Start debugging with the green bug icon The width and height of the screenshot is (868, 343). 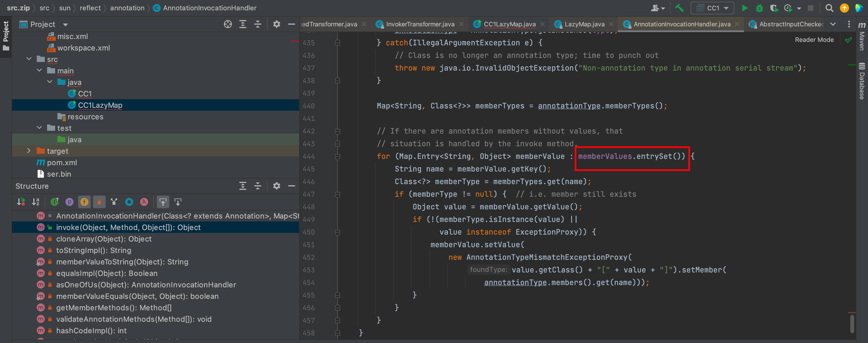[x=759, y=8]
